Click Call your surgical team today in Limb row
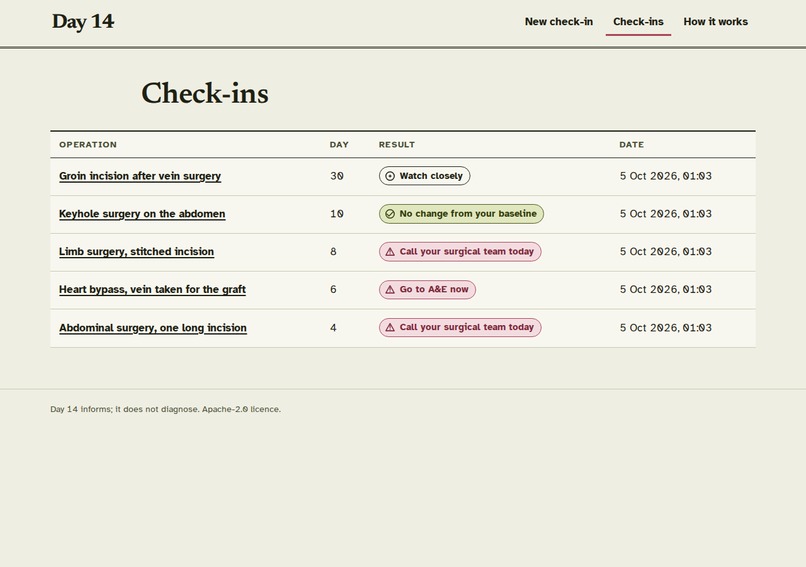The width and height of the screenshot is (806, 567). 460,252
